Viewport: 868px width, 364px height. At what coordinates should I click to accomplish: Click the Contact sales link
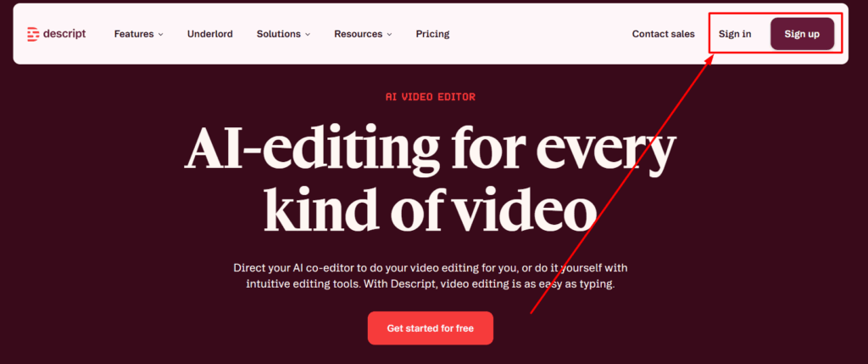663,34
